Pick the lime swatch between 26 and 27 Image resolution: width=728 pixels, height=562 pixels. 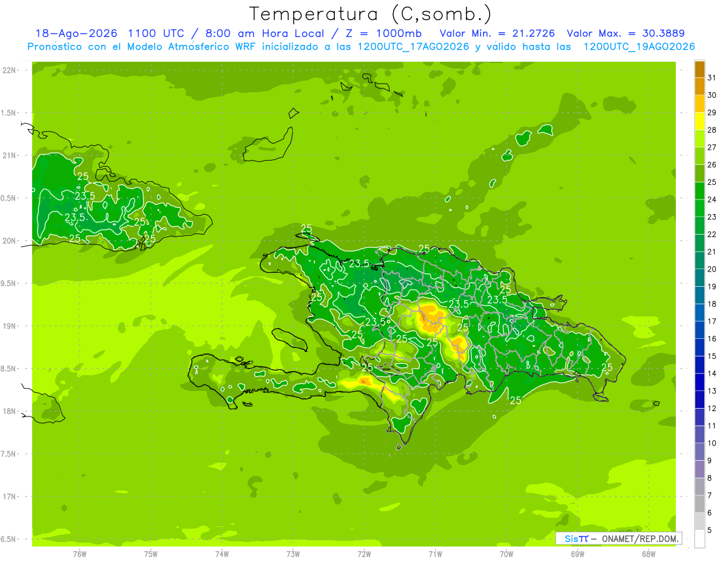699,156
